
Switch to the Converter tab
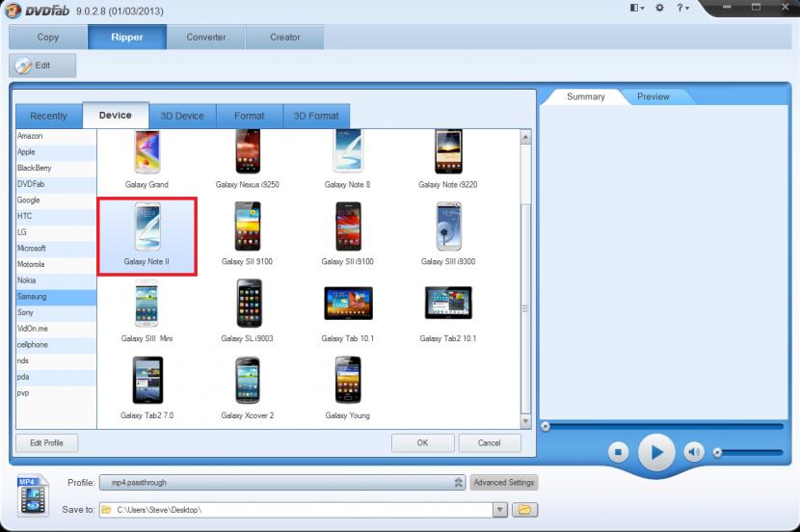click(x=205, y=38)
